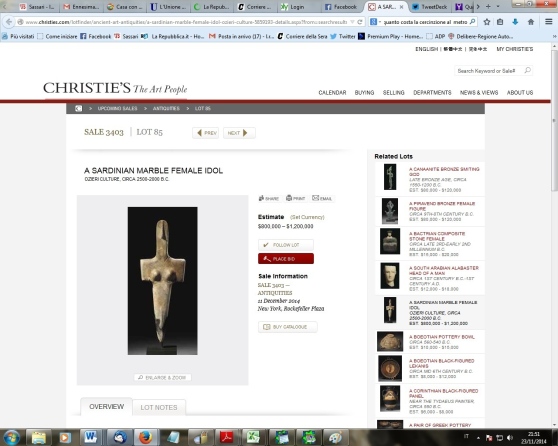Viewport: 558px width, 446px height.
Task: Launch Word from the taskbar
Action: (91, 437)
